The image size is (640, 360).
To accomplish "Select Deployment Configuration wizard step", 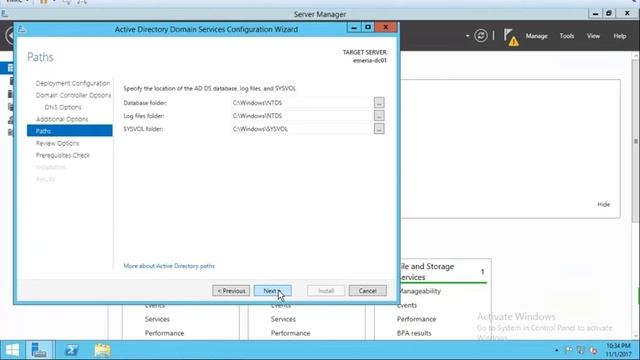I will 73,83.
